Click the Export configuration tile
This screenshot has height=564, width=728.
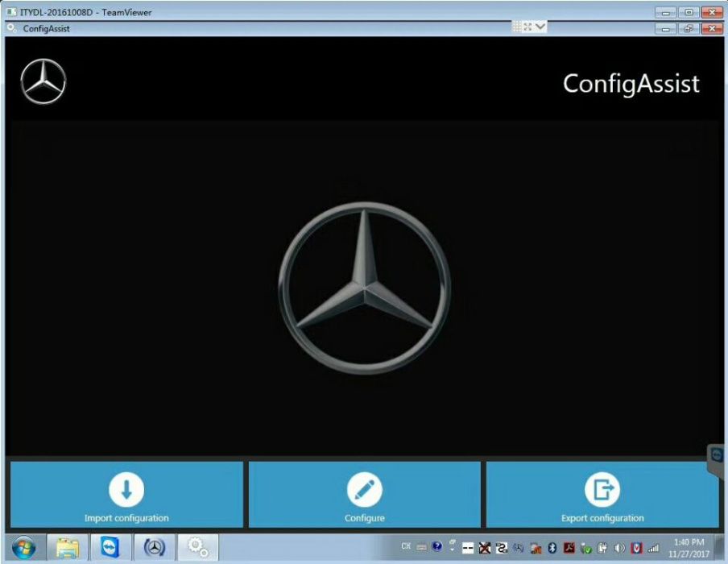coord(602,495)
